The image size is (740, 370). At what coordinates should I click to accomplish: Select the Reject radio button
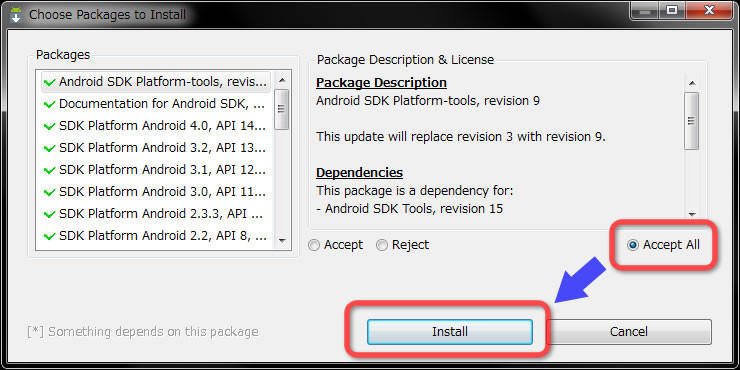pos(382,245)
